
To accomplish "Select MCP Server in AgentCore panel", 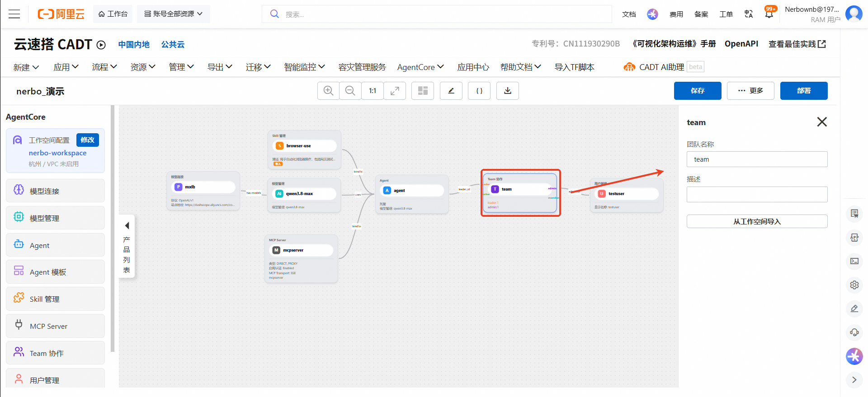I will [55, 326].
